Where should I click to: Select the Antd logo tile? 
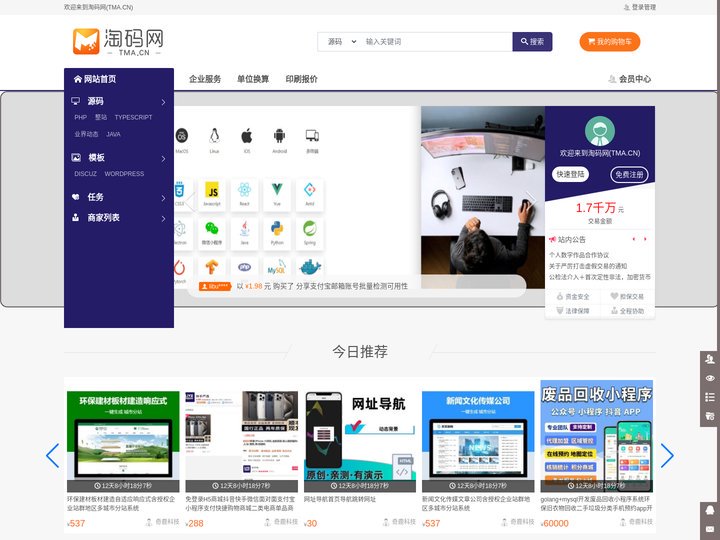point(310,193)
